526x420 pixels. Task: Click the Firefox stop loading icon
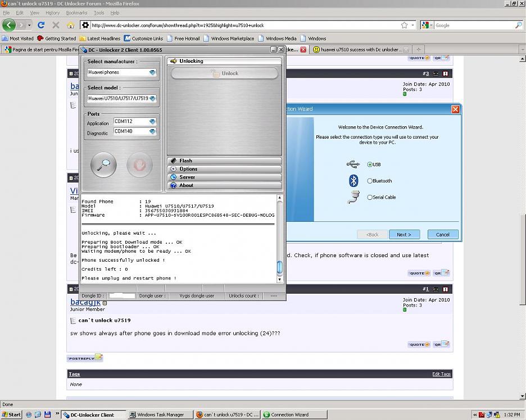pos(56,25)
